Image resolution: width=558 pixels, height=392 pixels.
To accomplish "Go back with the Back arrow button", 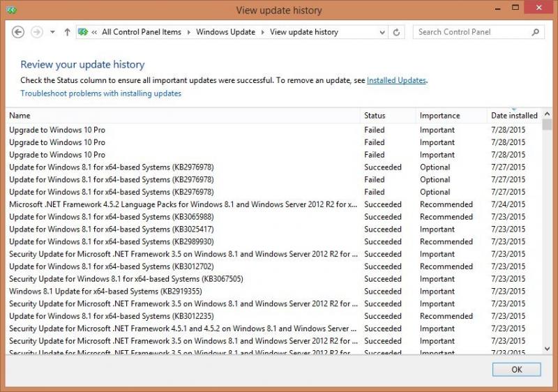I will pyautogui.click(x=18, y=32).
